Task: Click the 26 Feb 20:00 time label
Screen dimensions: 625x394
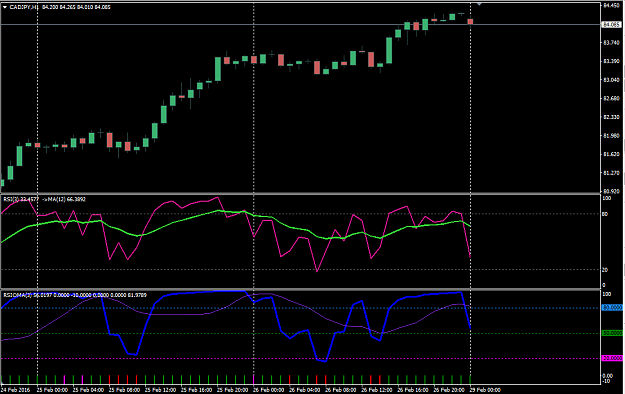Action: tap(449, 390)
